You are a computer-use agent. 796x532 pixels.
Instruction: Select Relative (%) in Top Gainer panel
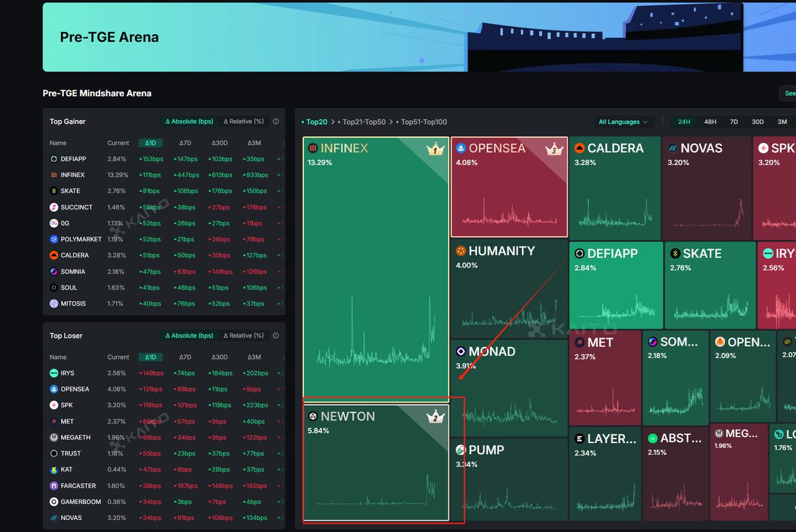(243, 121)
